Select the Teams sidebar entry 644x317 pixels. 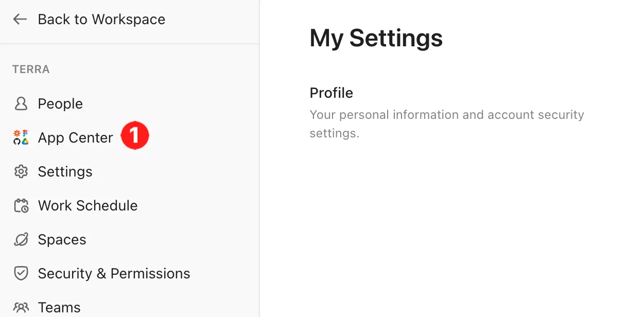pyautogui.click(x=59, y=307)
